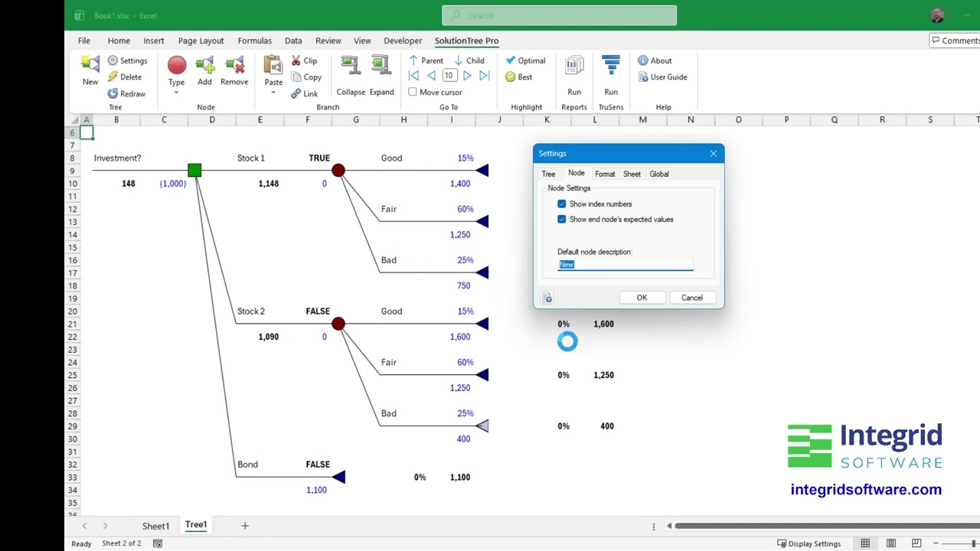Click Remove node icon
980x551 pixels.
click(234, 65)
